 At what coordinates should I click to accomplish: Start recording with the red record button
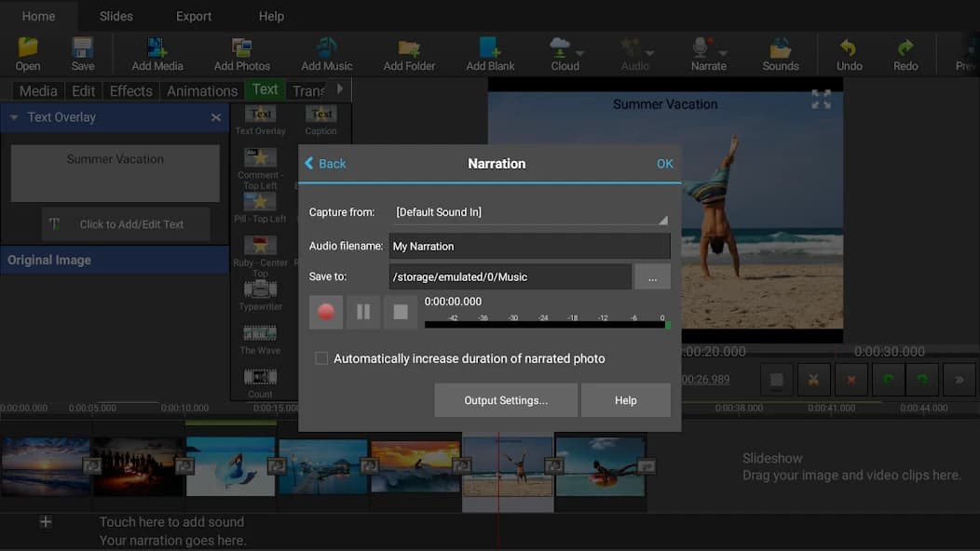tap(326, 313)
